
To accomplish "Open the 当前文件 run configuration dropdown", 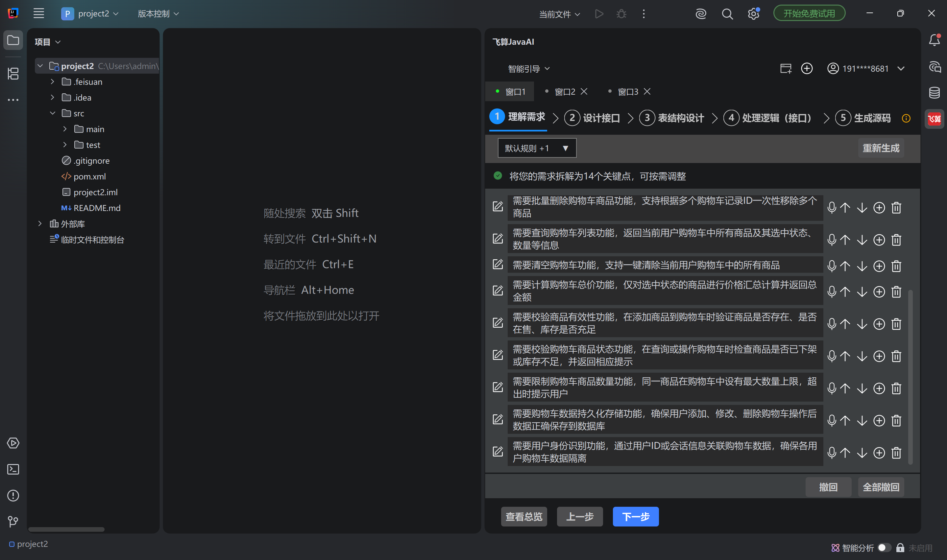I will (559, 14).
